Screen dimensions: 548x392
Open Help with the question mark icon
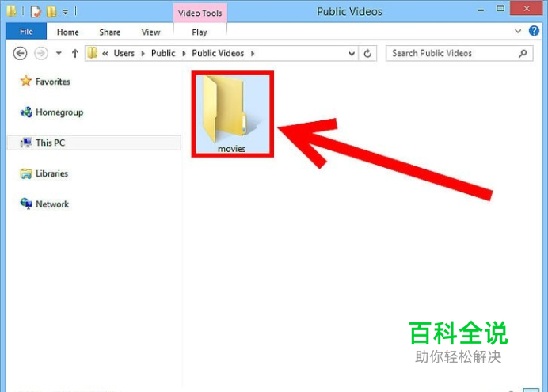[534, 31]
